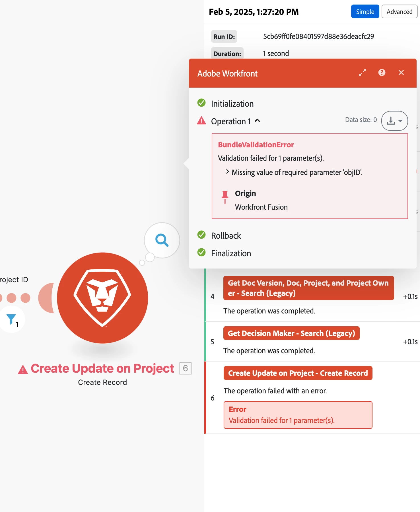Viewport: 420px width, 512px height.
Task: Expand missing objID parameter detail
Action: pyautogui.click(x=227, y=172)
